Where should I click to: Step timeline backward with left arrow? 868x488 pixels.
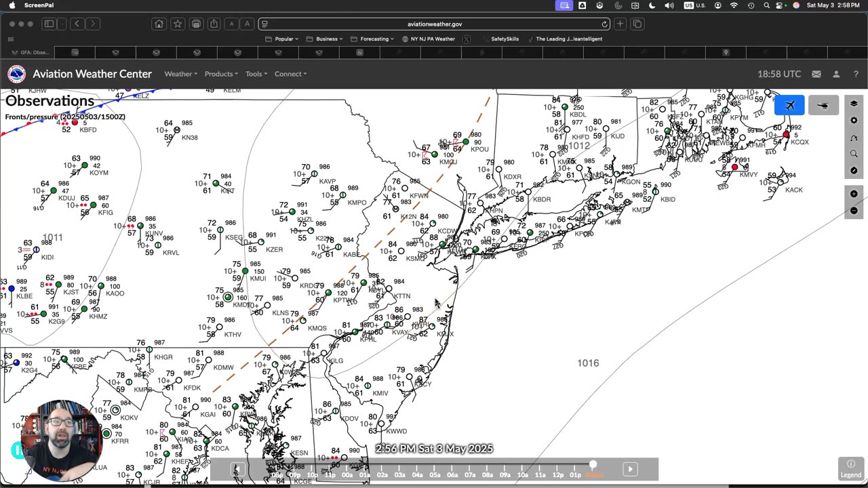point(237,469)
